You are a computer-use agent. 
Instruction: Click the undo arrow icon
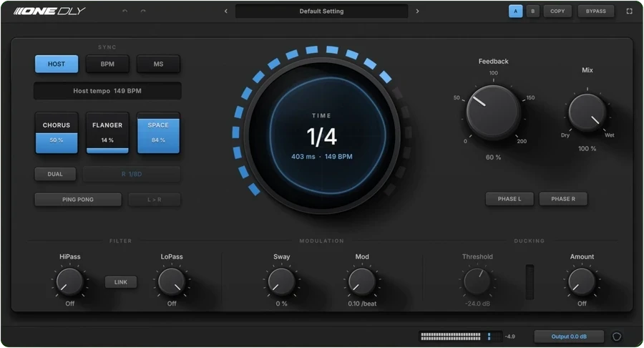click(125, 11)
